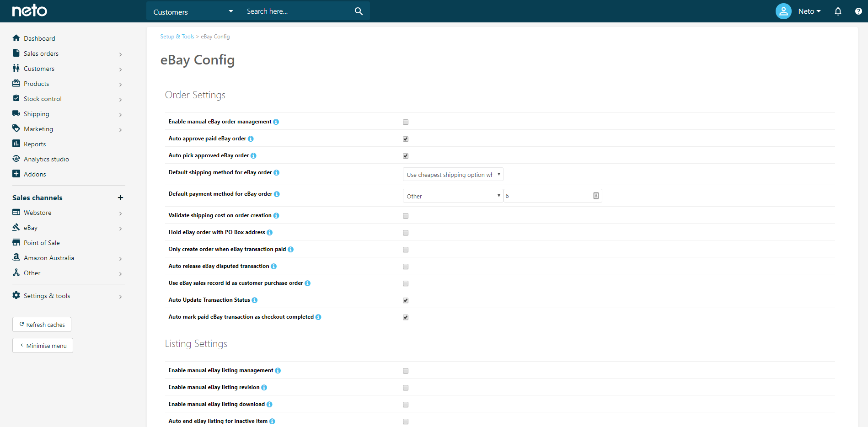Click the Settings & tools gear icon
Image resolution: width=868 pixels, height=427 pixels.
[x=16, y=295]
